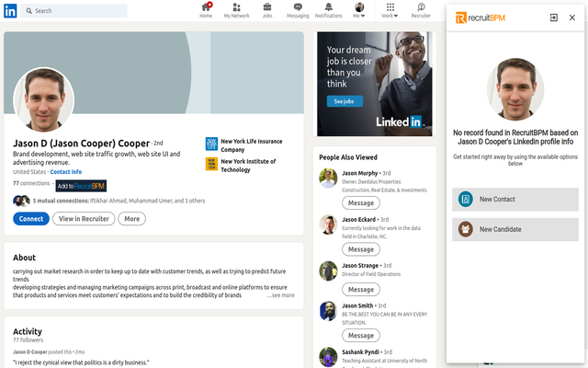Image resolution: width=588 pixels, height=368 pixels.
Task: Click the recruitBPM panel logout/exit icon
Action: [553, 17]
